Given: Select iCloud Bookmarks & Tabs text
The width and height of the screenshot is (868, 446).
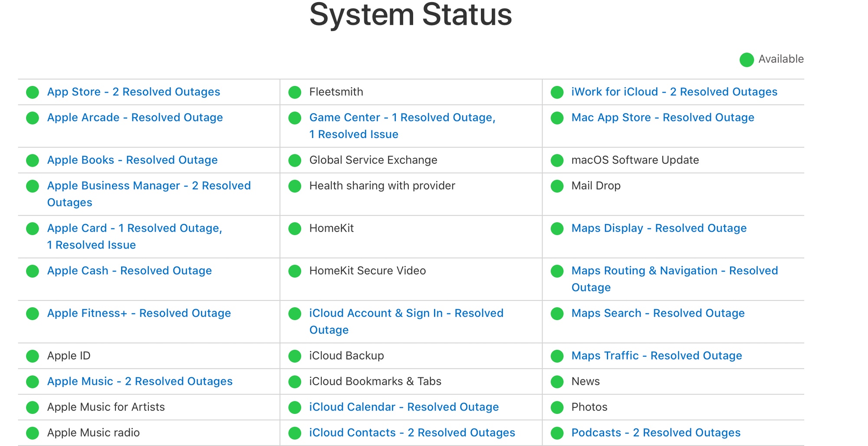Looking at the screenshot, I should 375,381.
